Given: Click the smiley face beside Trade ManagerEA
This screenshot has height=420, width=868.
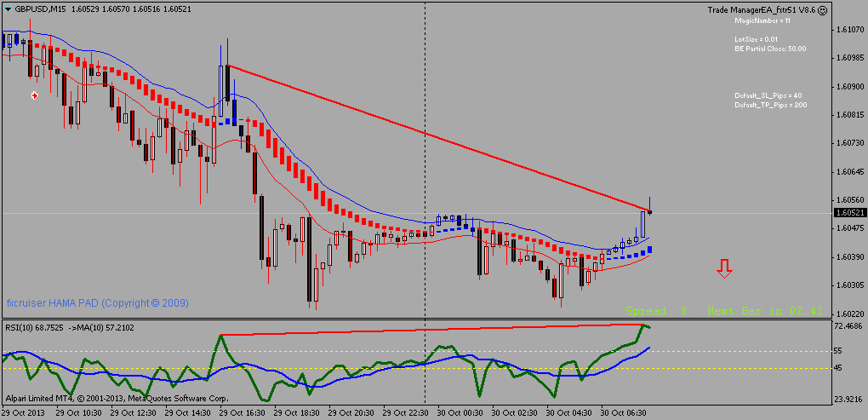Looking at the screenshot, I should pyautogui.click(x=823, y=10).
